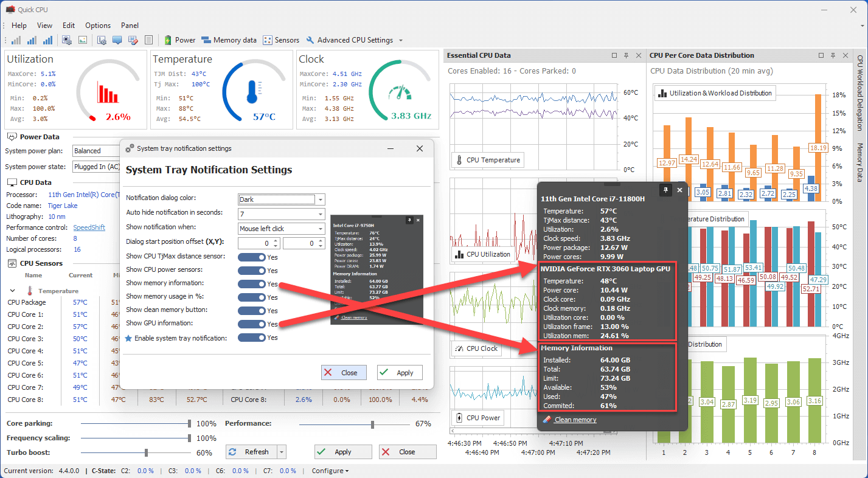Toggle Show clean memory button switch
Viewport: 868px width, 478px height.
click(251, 311)
